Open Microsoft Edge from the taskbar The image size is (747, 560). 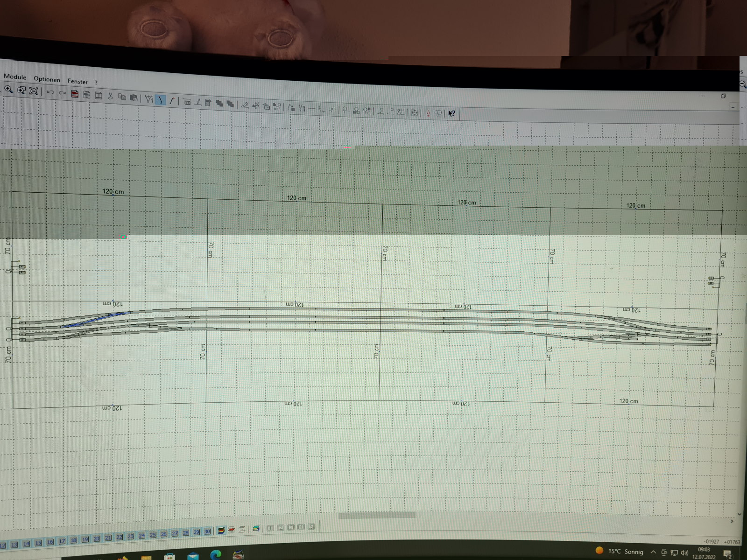coord(215,555)
